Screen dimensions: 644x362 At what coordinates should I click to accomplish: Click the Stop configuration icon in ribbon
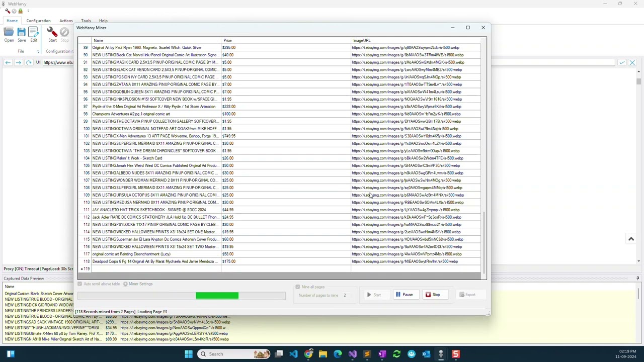pyautogui.click(x=64, y=35)
